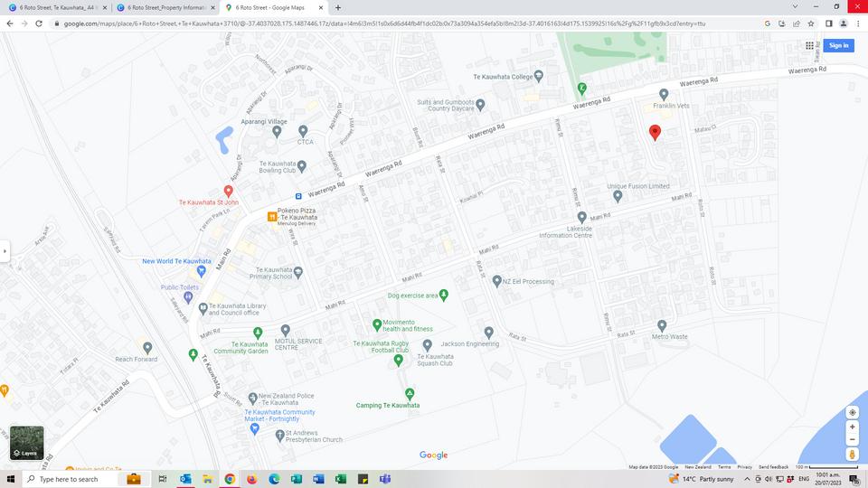Open the Windows Start menu

coord(11,479)
